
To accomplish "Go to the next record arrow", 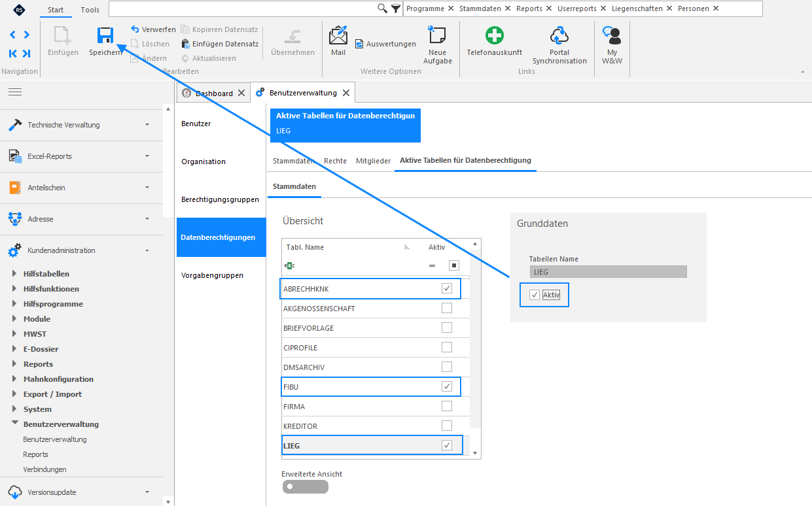I will click(x=26, y=35).
